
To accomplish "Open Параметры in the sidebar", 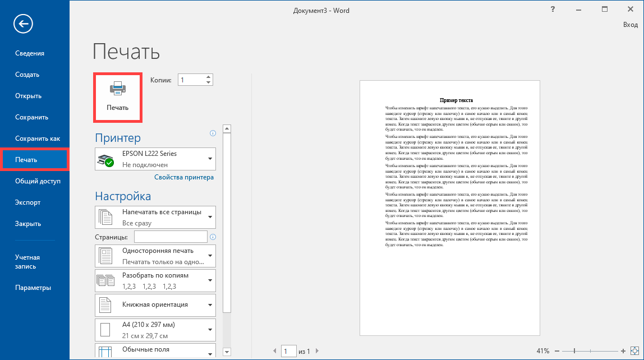I will click(x=33, y=288).
